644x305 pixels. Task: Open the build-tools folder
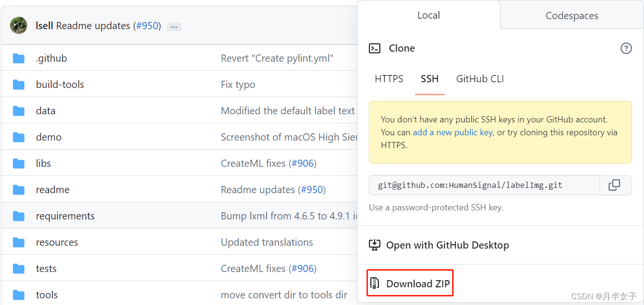60,85
